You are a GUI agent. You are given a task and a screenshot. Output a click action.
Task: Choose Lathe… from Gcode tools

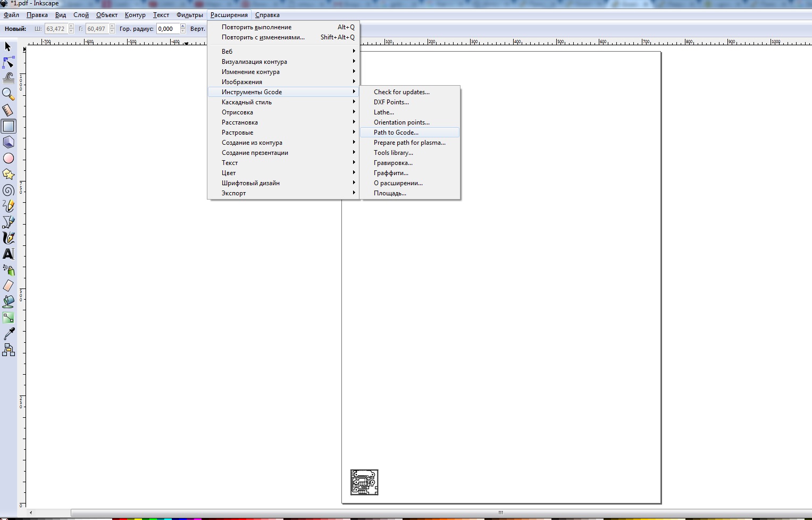point(410,112)
